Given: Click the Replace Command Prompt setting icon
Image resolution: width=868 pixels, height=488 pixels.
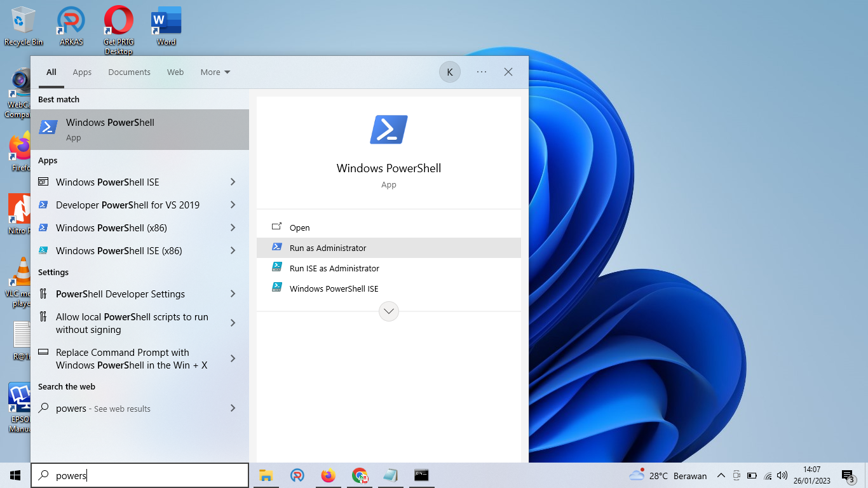Looking at the screenshot, I should click(x=43, y=352).
